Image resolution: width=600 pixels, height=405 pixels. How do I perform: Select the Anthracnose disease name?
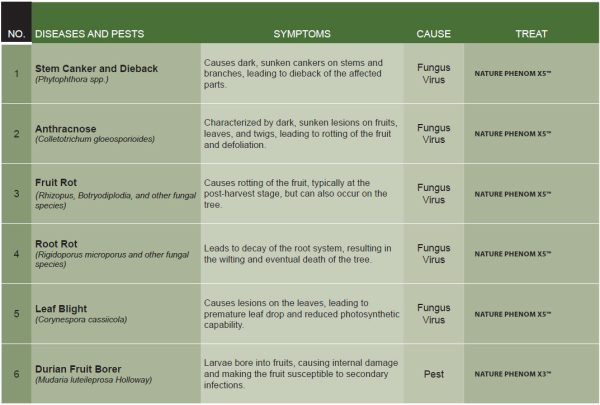[66, 126]
